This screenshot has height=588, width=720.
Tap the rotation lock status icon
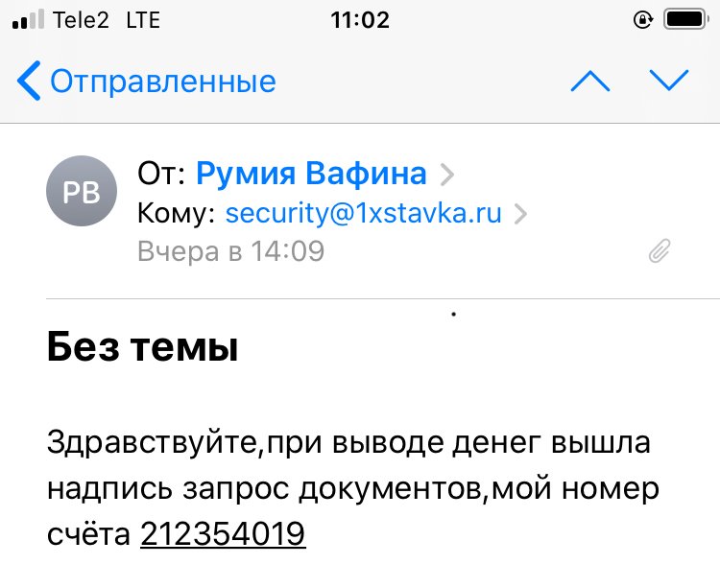(x=642, y=19)
